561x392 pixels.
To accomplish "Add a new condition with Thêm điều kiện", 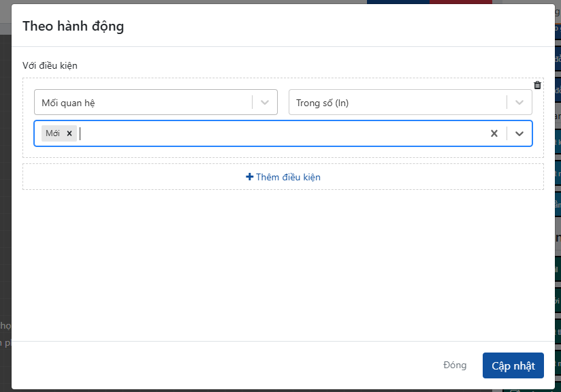I will (x=288, y=177).
